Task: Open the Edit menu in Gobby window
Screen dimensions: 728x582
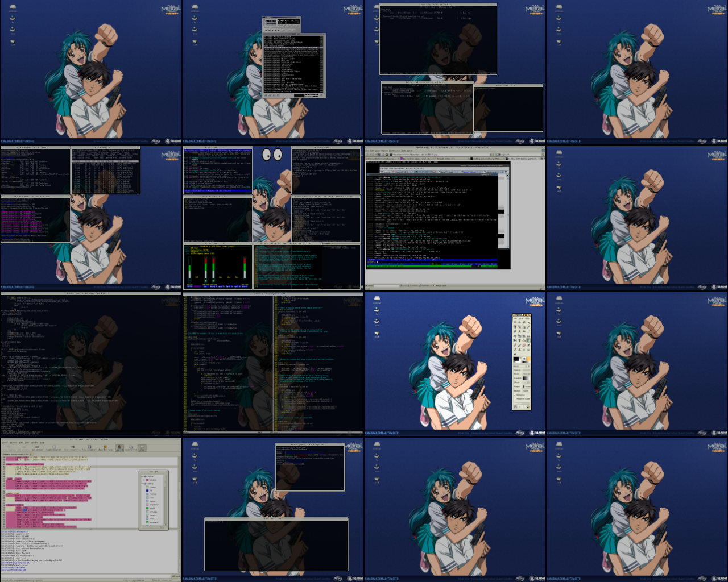Action: pos(21,443)
